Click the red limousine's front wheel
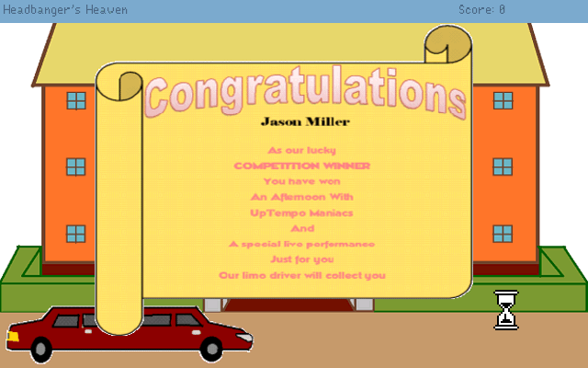 point(213,349)
